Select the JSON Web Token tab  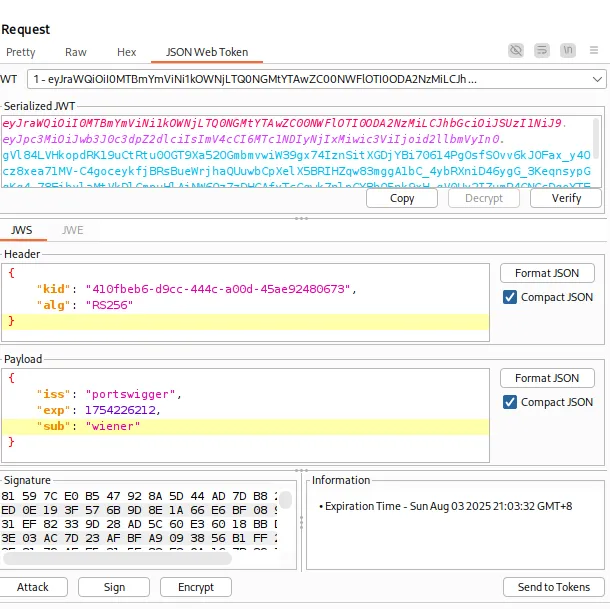point(207,52)
